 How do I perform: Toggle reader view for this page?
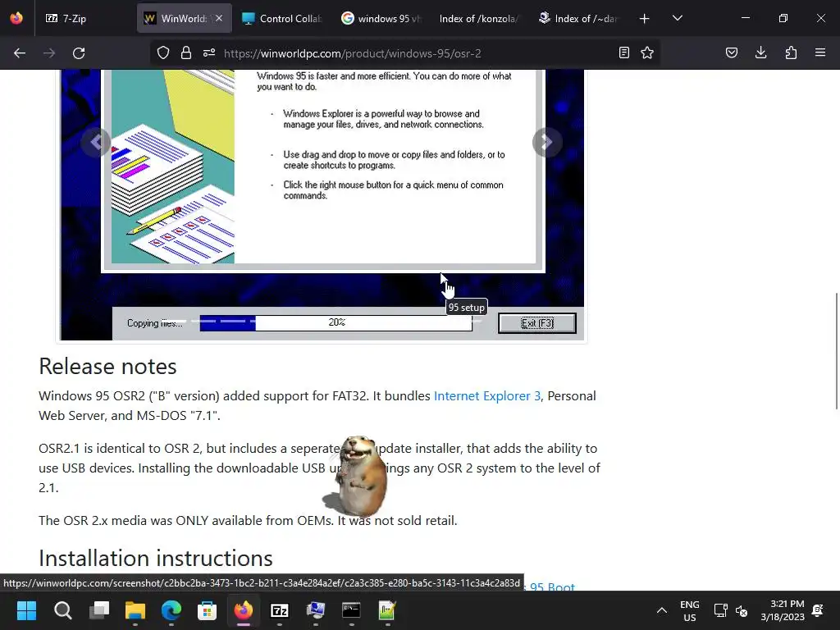624,53
